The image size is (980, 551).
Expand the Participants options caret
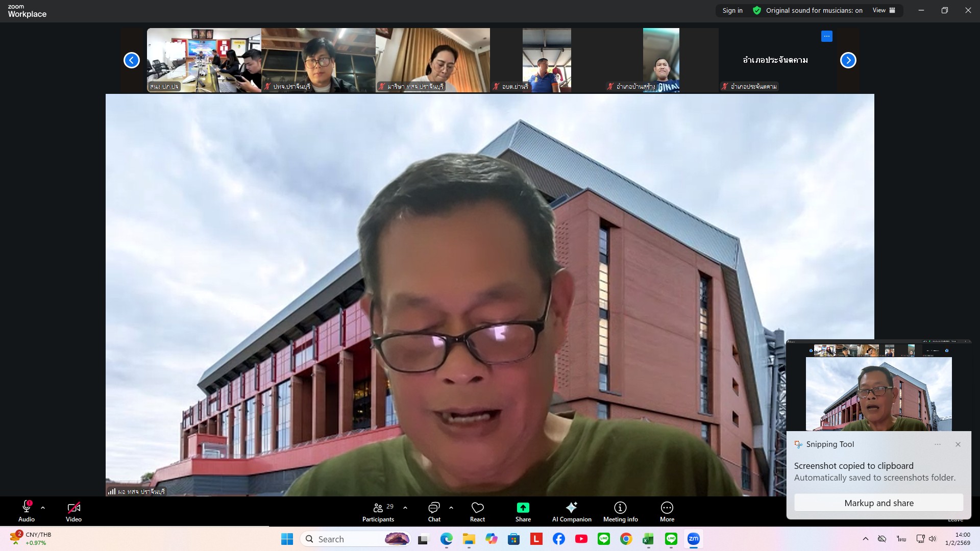tap(405, 508)
